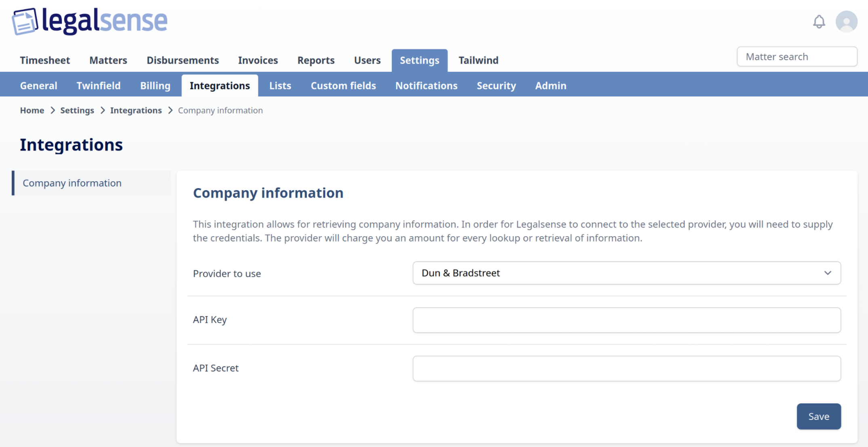The image size is (868, 447).
Task: Select Company information in the sidebar
Action: 72,183
